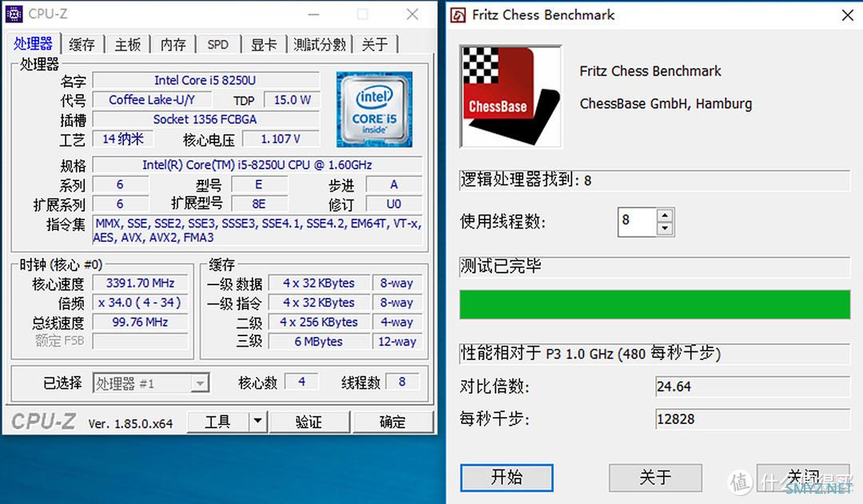Click the multiplier x 34.0 (4 - 34) value

click(141, 303)
